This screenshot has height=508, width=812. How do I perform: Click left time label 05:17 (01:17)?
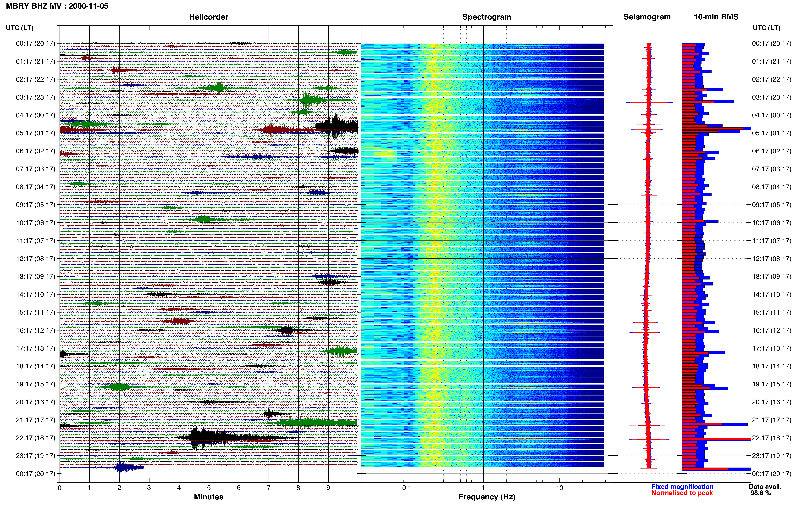coord(35,133)
